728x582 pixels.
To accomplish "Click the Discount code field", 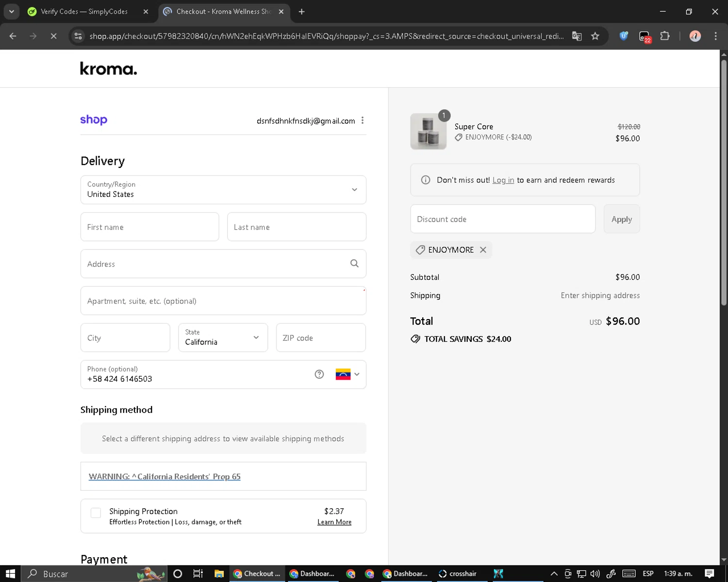I will click(503, 219).
